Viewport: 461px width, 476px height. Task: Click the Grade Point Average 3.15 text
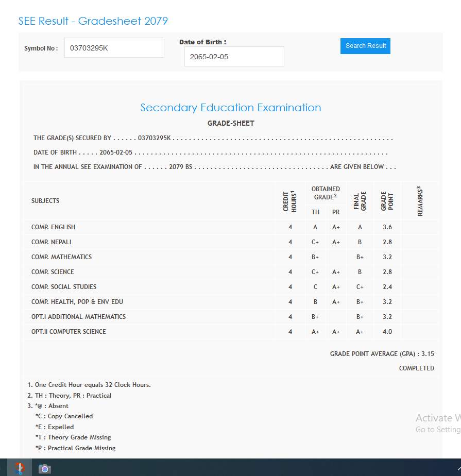[382, 354]
